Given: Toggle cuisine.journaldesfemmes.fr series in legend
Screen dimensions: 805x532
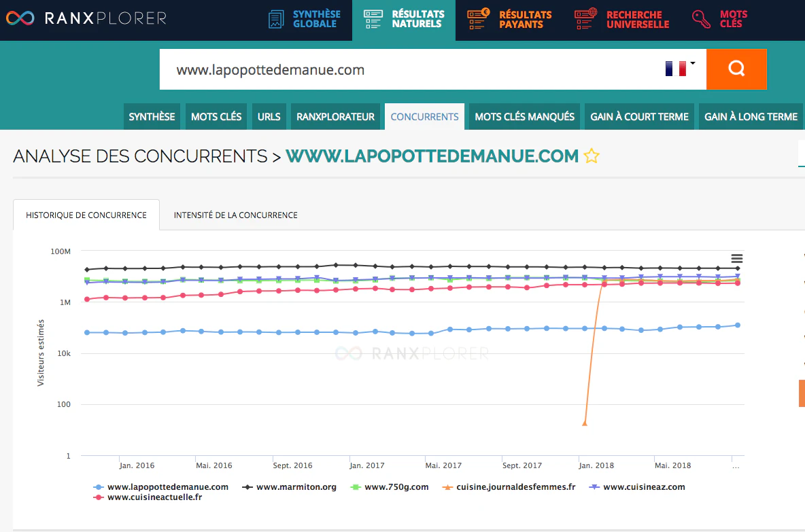Looking at the screenshot, I should [509, 487].
